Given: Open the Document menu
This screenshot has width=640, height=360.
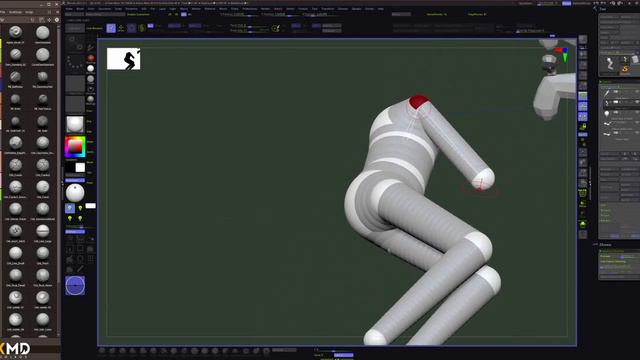Looking at the screenshot, I should tap(104, 9).
